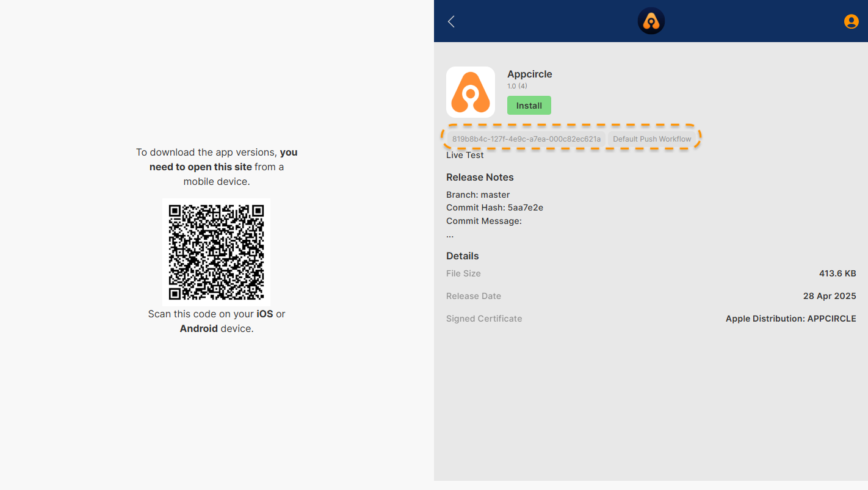The width and height of the screenshot is (868, 490).
Task: Click the Commit Message line
Action: 483,221
